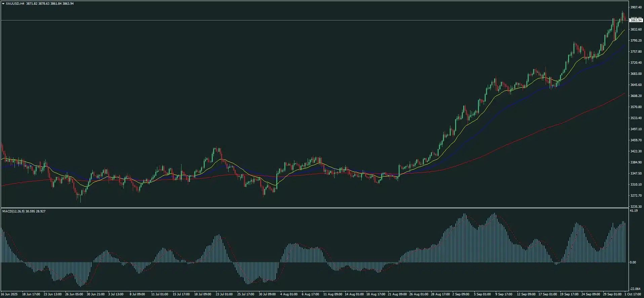Screen dimensions: 644x298
Task: Click the 3757.80 price scale label
Action: pyautogui.click(x=636, y=52)
